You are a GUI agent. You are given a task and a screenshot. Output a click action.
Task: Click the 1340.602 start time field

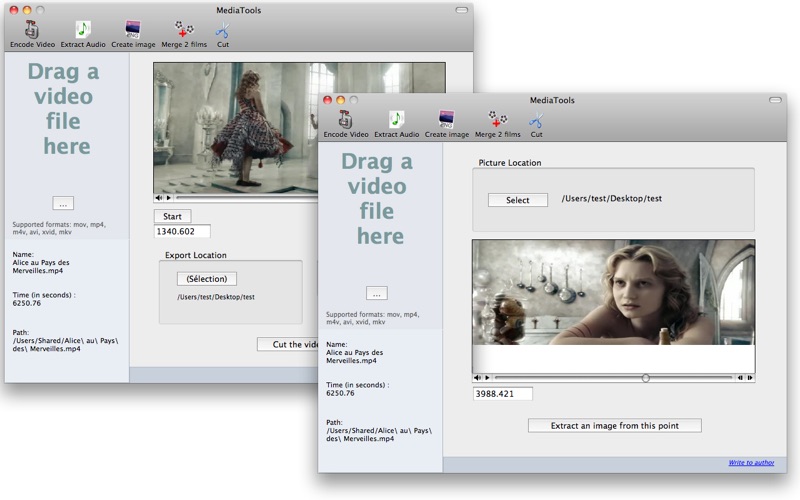(x=182, y=231)
